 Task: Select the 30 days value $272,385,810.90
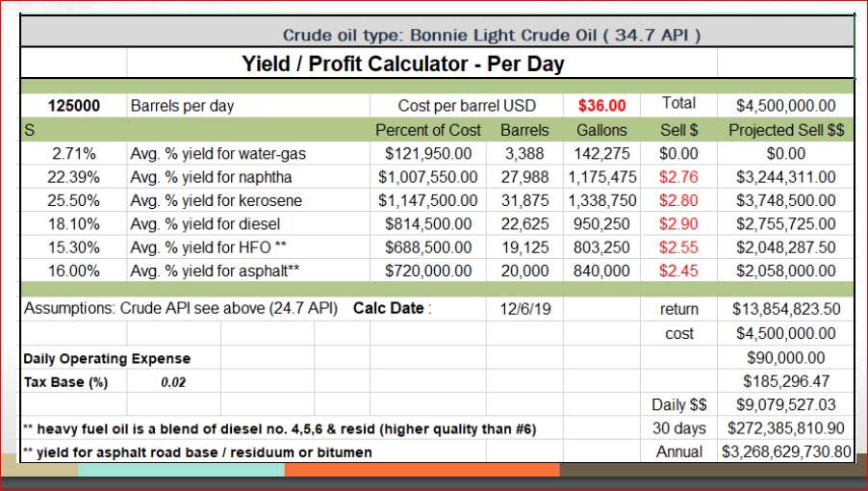tap(786, 428)
